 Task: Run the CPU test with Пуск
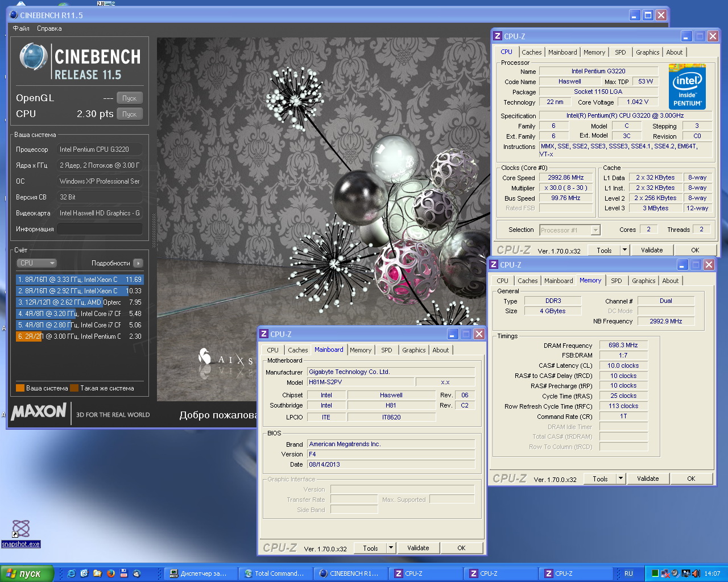pos(130,114)
